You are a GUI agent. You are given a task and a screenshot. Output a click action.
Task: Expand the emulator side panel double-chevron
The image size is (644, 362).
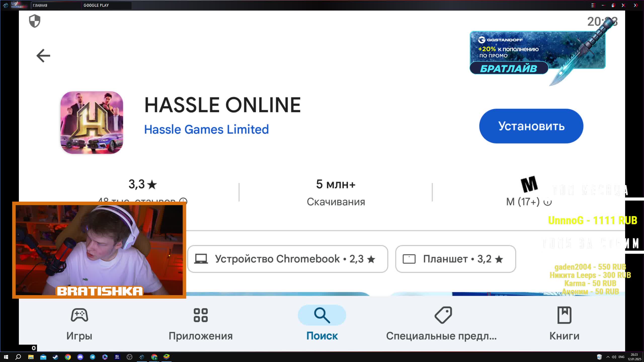pyautogui.click(x=636, y=5)
